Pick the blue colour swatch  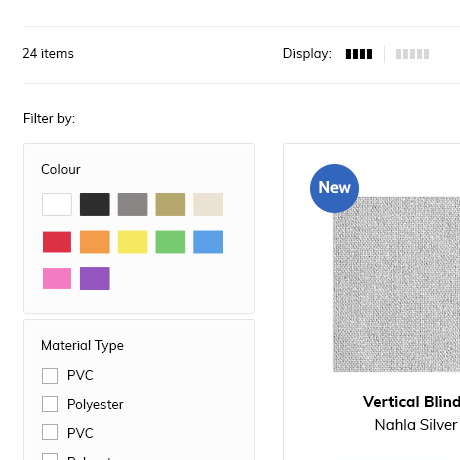pos(208,242)
